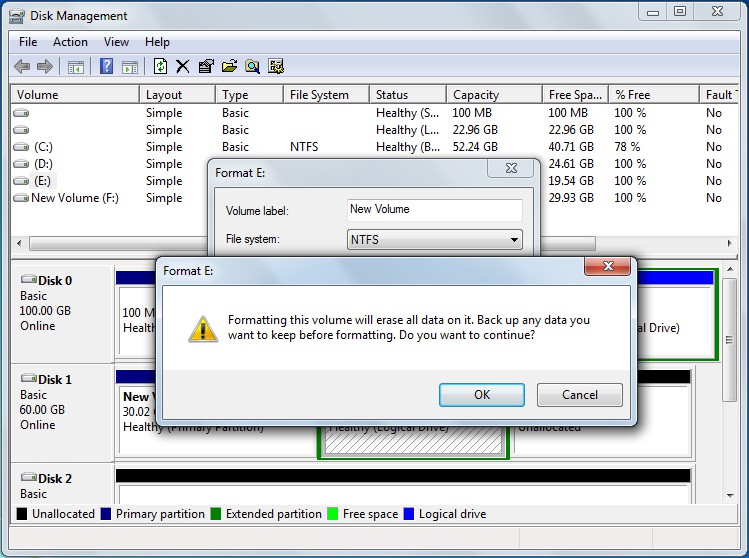Click the disk pane scroll down arrow

(x=730, y=495)
